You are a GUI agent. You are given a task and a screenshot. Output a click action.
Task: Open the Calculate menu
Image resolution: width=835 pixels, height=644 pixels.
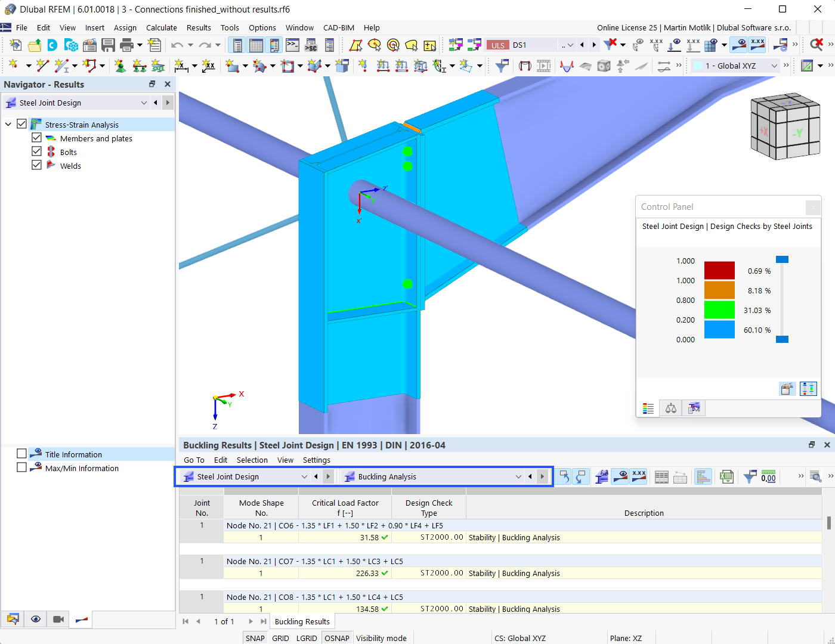tap(162, 27)
